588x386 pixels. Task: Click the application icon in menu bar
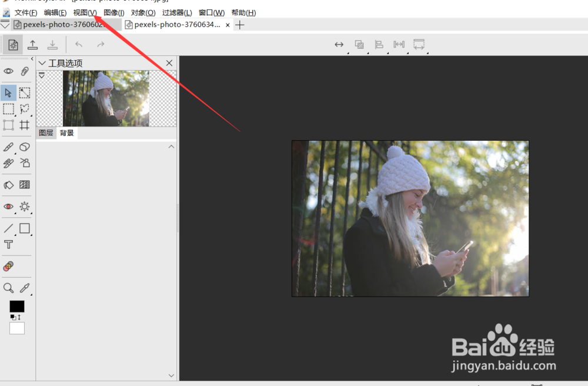pos(6,13)
